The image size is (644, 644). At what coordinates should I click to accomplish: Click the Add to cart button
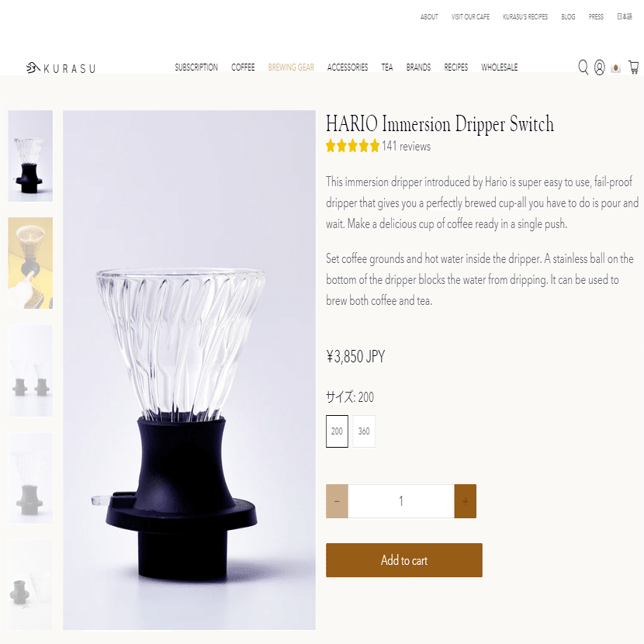404,560
